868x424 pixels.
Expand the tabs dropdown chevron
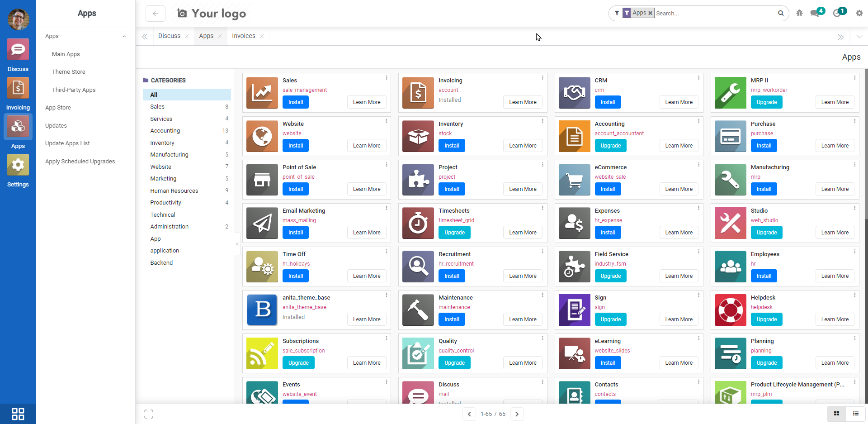click(859, 37)
